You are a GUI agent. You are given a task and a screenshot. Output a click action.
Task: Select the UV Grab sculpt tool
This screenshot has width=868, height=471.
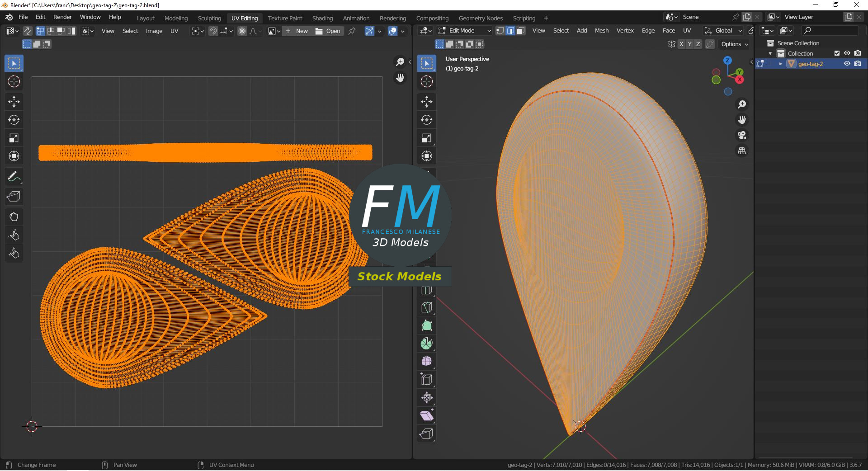point(14,217)
